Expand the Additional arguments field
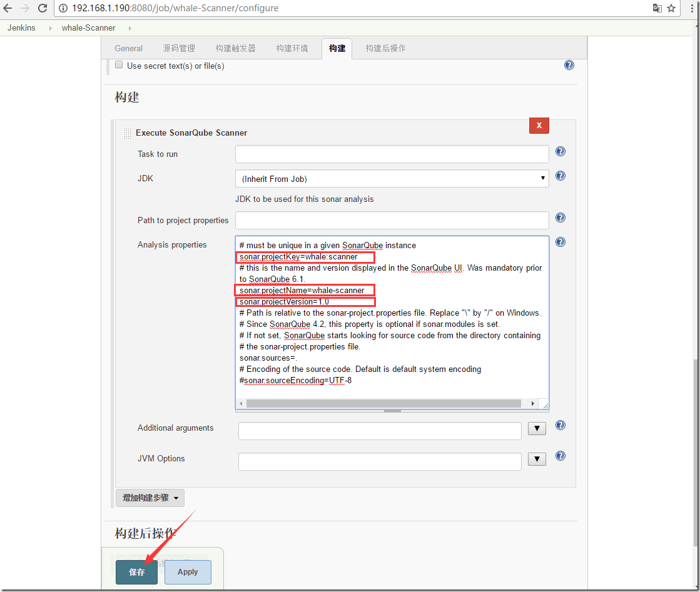Screen dimensions: 700x592 (537, 429)
